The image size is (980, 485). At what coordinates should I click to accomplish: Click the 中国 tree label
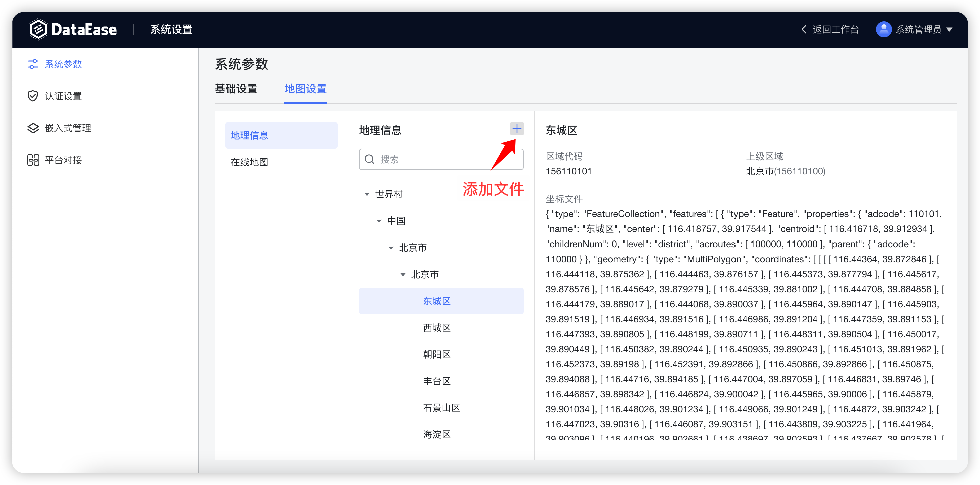click(x=396, y=221)
